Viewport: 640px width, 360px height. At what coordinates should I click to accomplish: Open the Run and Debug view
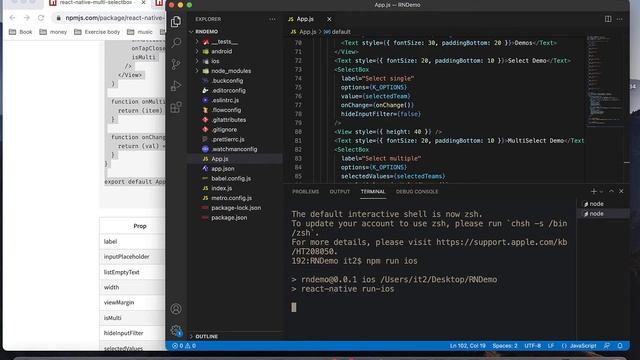click(176, 86)
